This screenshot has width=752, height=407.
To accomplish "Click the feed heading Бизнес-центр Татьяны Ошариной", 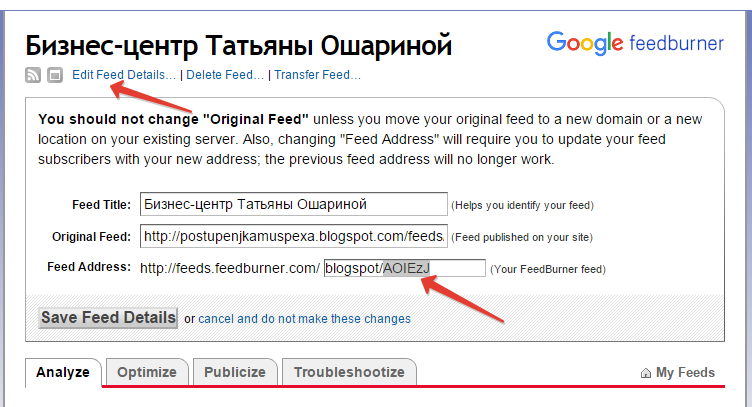I will [x=238, y=46].
